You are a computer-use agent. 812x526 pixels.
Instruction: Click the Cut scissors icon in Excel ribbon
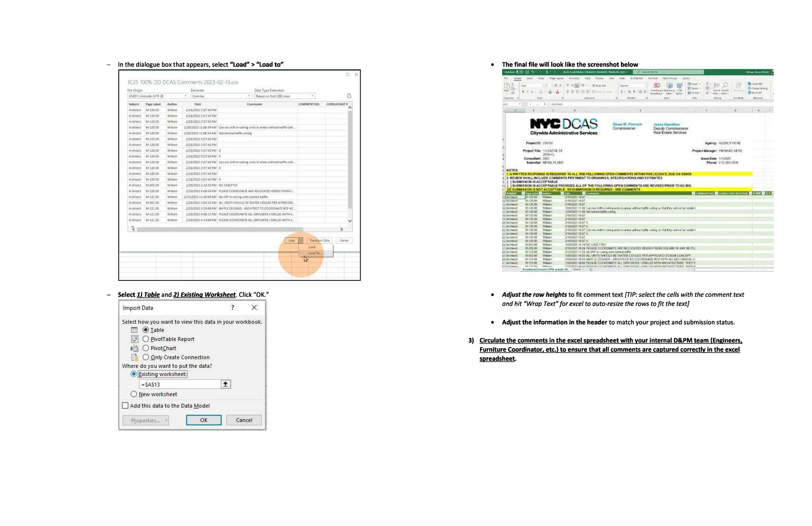click(513, 84)
